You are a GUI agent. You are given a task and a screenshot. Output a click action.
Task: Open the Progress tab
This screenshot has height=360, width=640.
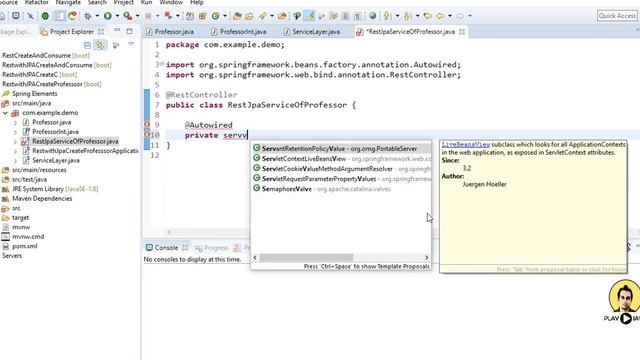tap(212, 248)
